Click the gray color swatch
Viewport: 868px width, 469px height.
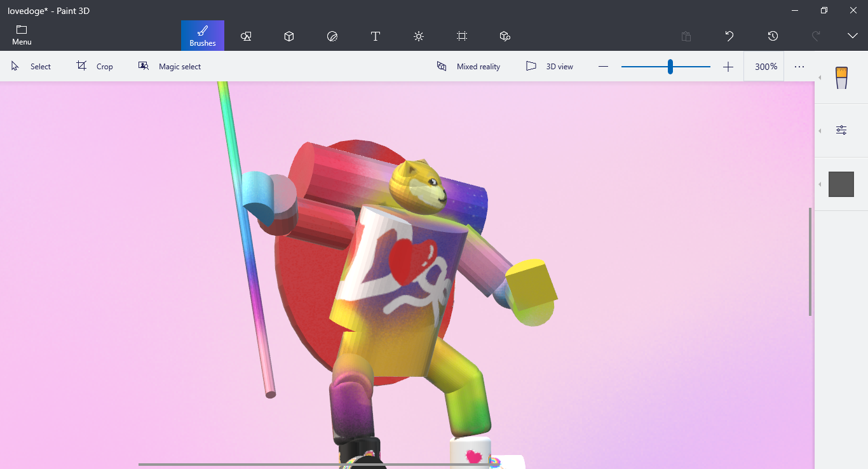coord(841,184)
